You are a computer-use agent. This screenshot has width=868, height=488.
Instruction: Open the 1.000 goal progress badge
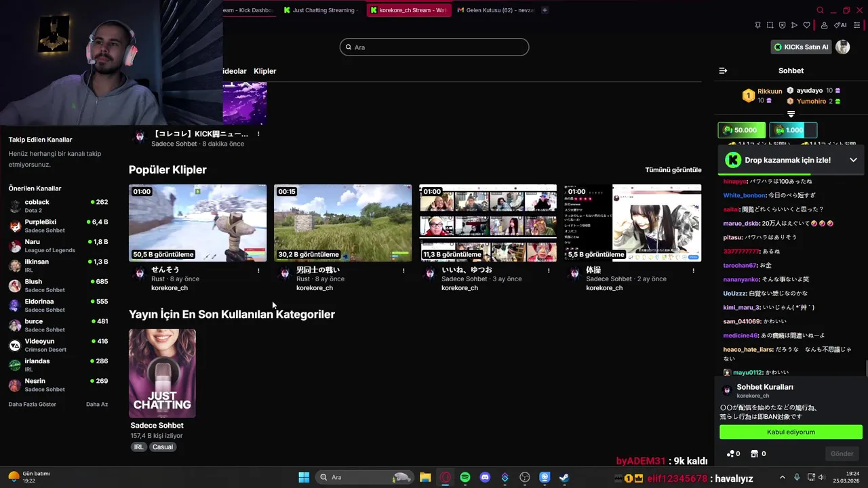[x=793, y=130]
